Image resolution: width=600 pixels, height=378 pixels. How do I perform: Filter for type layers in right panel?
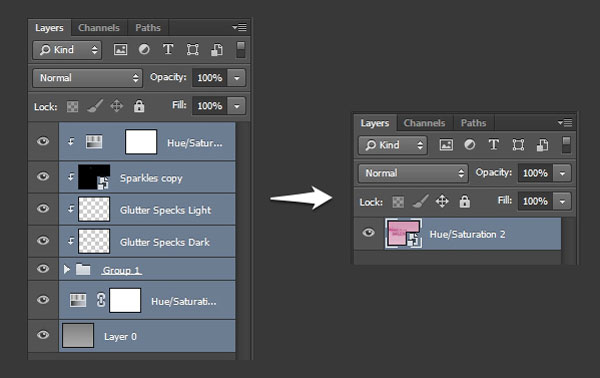coord(494,145)
